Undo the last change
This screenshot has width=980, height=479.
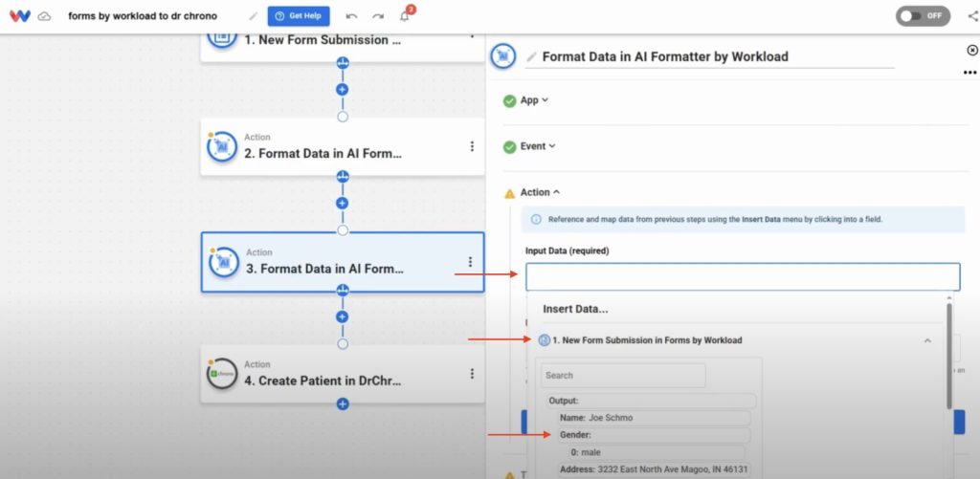(x=351, y=16)
